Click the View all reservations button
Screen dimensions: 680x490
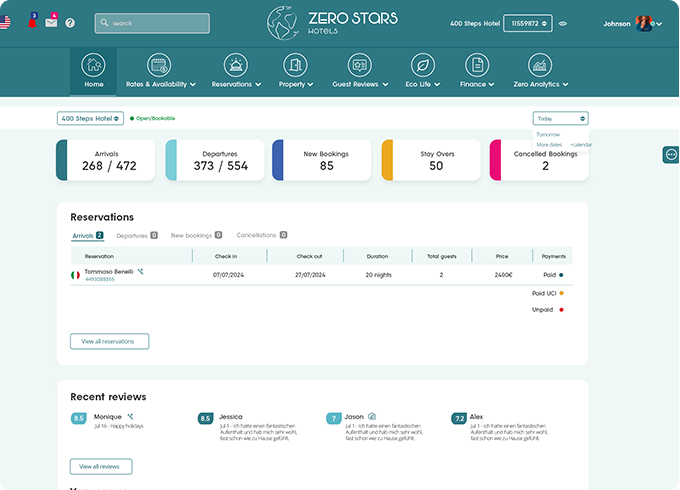pyautogui.click(x=109, y=341)
